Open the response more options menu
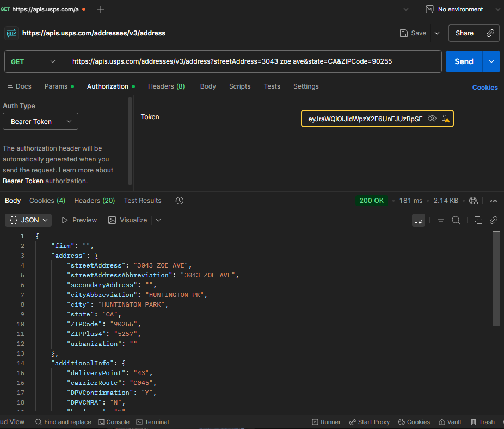 (x=494, y=201)
